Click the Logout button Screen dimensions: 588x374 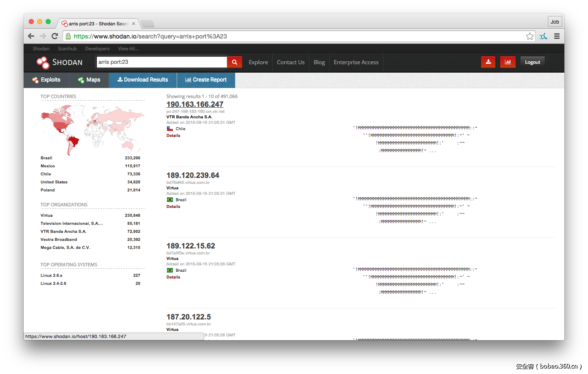pyautogui.click(x=533, y=62)
